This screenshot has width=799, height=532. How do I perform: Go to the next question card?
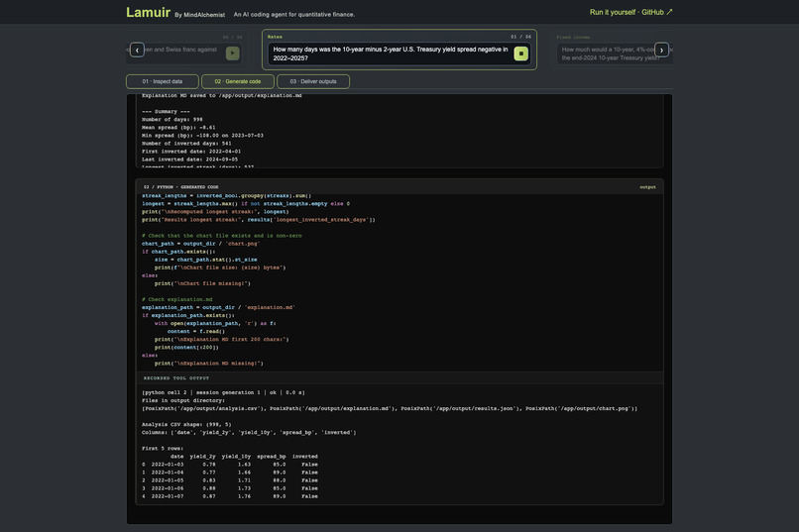(661, 50)
